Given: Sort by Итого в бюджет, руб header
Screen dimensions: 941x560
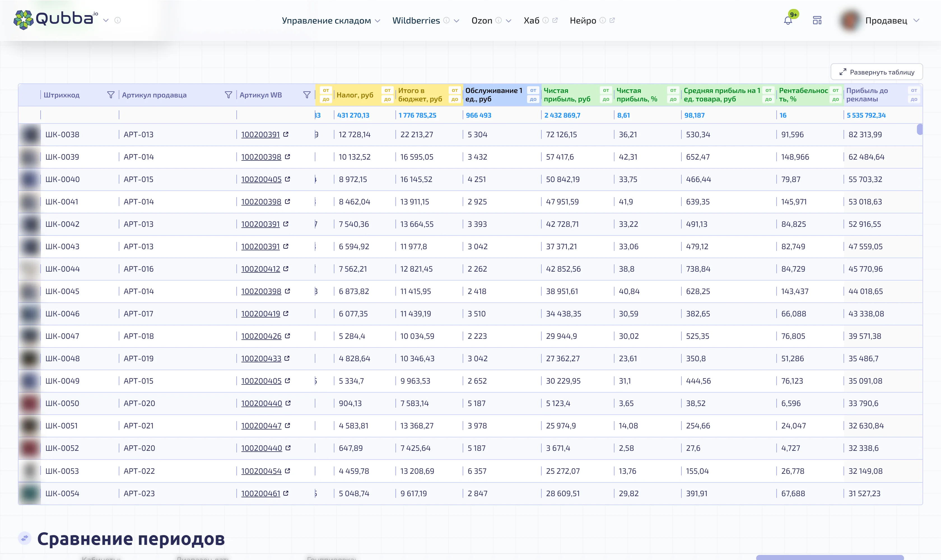Looking at the screenshot, I should click(x=420, y=95).
